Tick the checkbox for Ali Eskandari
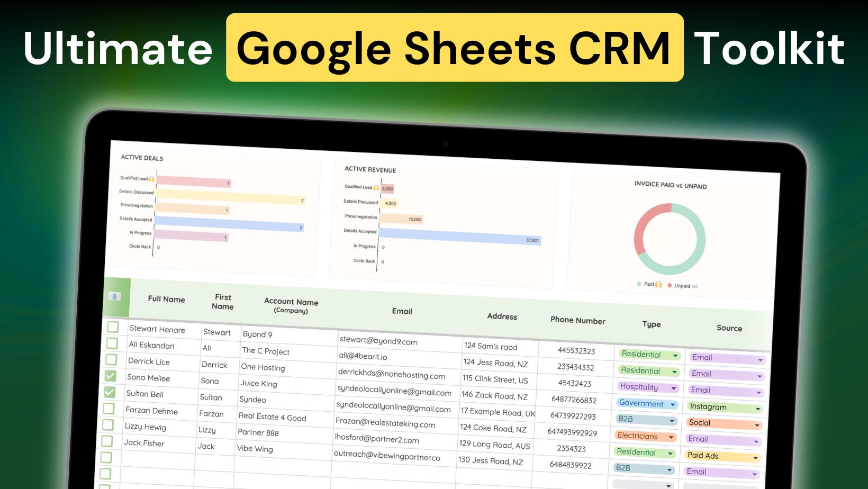The height and width of the screenshot is (489, 868). point(112,343)
